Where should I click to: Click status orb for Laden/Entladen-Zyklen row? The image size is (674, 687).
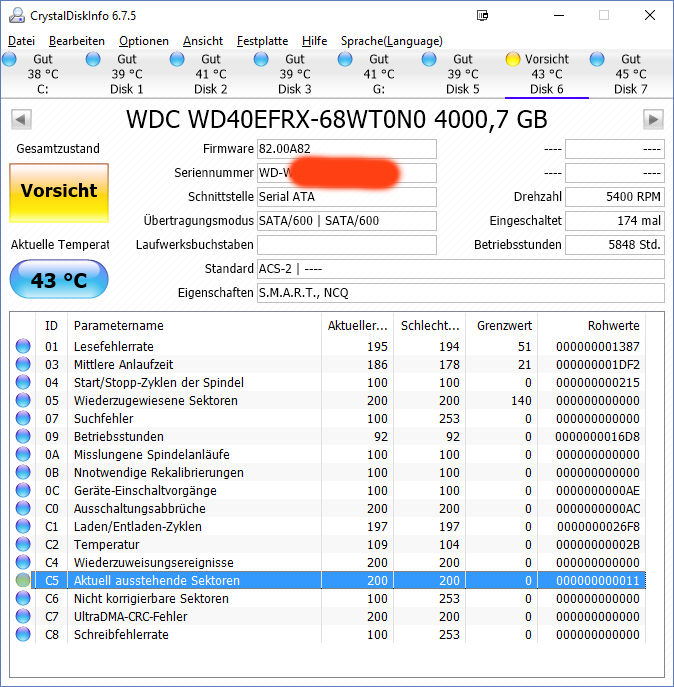pos(23,526)
